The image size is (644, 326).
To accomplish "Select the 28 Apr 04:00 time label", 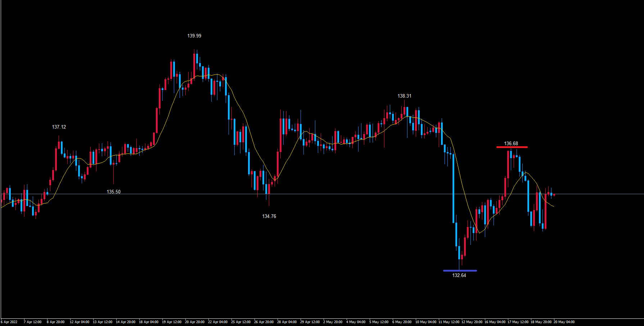I will tap(287, 322).
